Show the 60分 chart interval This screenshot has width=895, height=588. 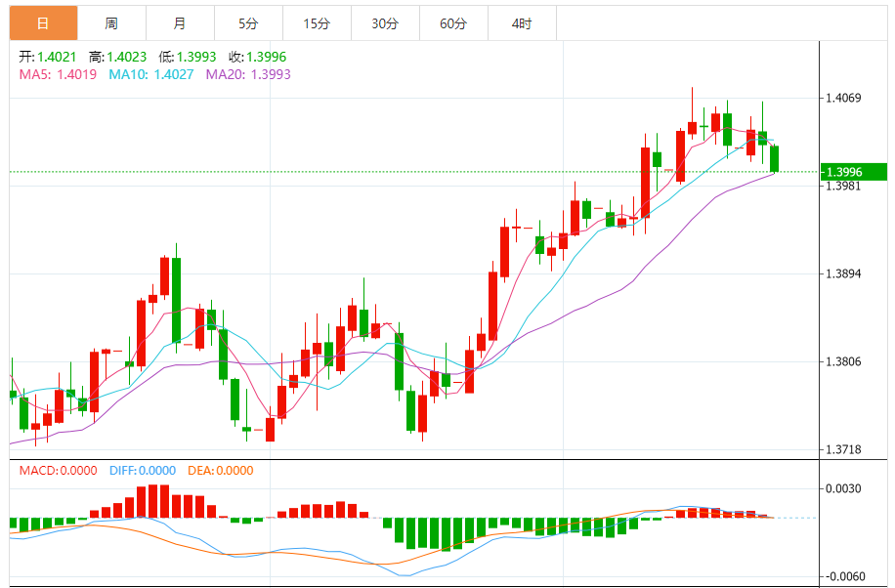[x=453, y=23]
